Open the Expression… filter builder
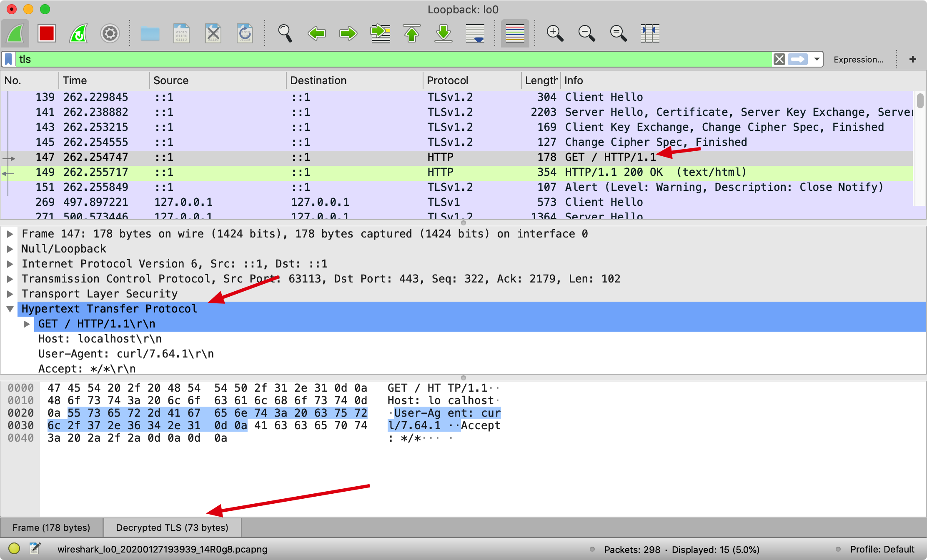Viewport: 927px width, 560px height. 858,60
